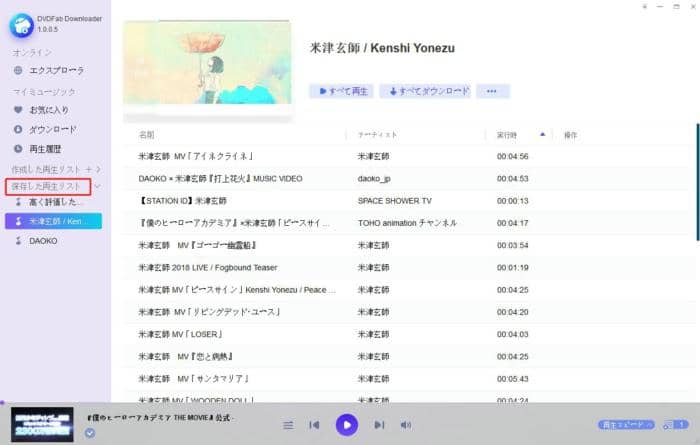Expand the 作成した再生リスト section arrow
Screen dimensions: 700x445
point(98,169)
